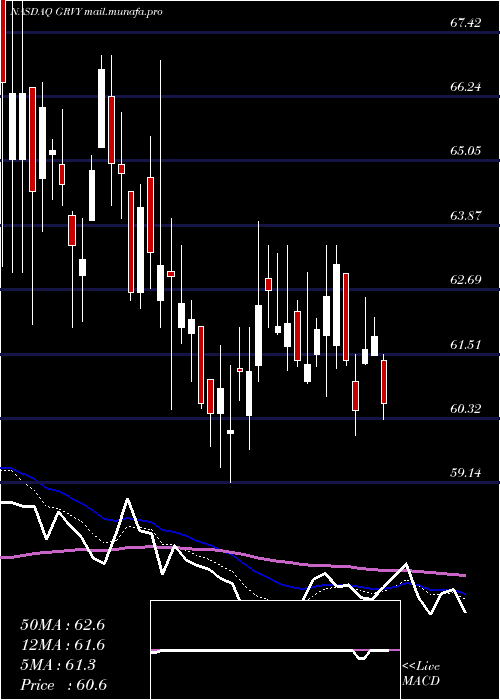Click the Price : 60.6 readout
The image size is (500, 700).
(x=63, y=685)
